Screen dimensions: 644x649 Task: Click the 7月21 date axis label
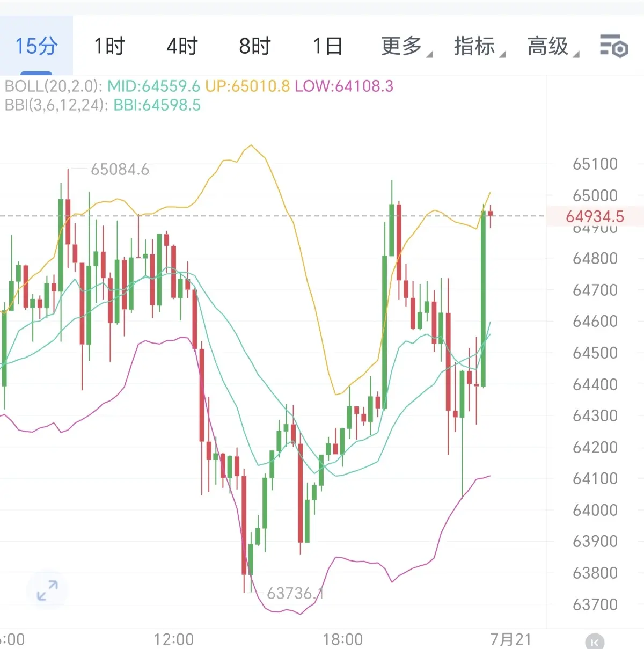click(510, 639)
